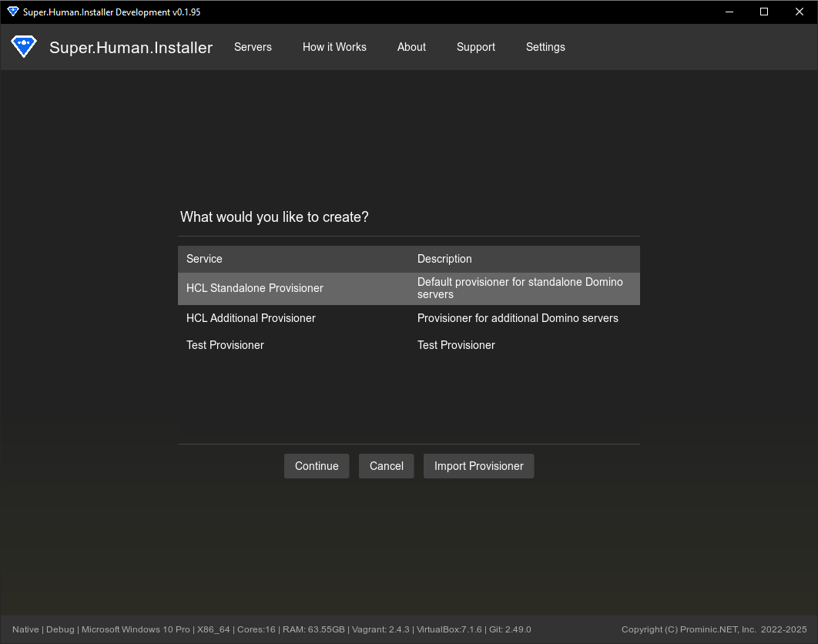Click the Service column header
The height and width of the screenshot is (644, 818).
point(204,259)
